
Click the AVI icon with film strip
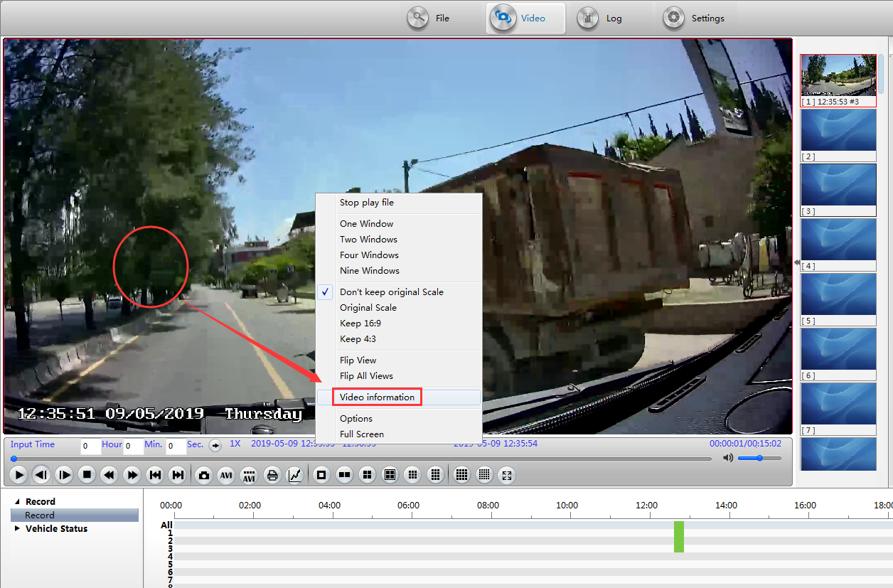pyautogui.click(x=249, y=475)
